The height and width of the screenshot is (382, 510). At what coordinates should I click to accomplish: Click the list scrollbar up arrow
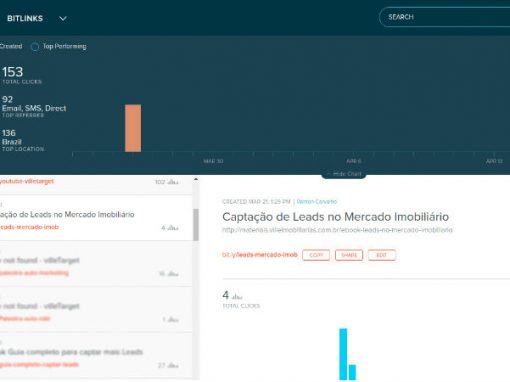[196, 180]
